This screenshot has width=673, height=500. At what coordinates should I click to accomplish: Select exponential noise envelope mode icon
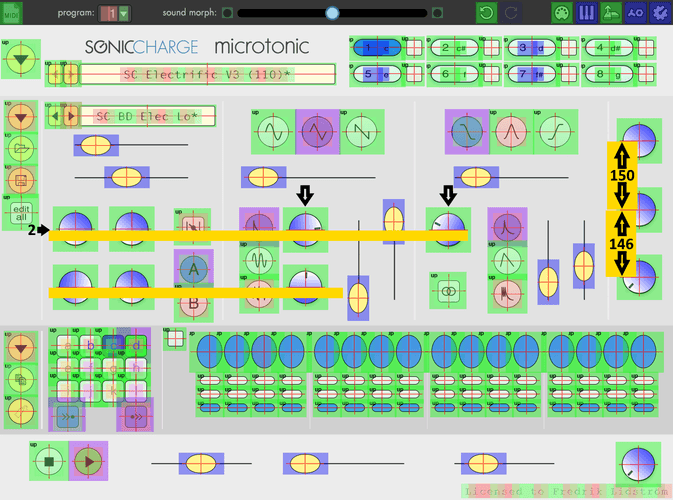[507, 225]
